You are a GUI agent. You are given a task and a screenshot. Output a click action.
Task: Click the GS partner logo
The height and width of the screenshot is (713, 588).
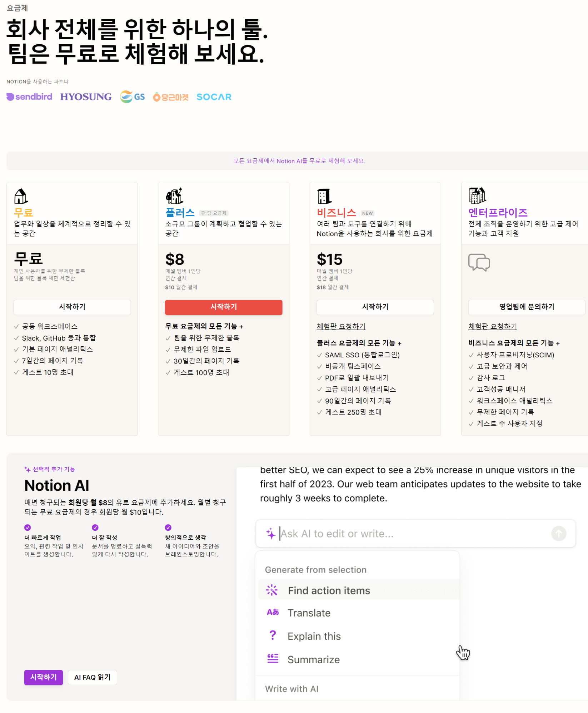pyautogui.click(x=132, y=97)
